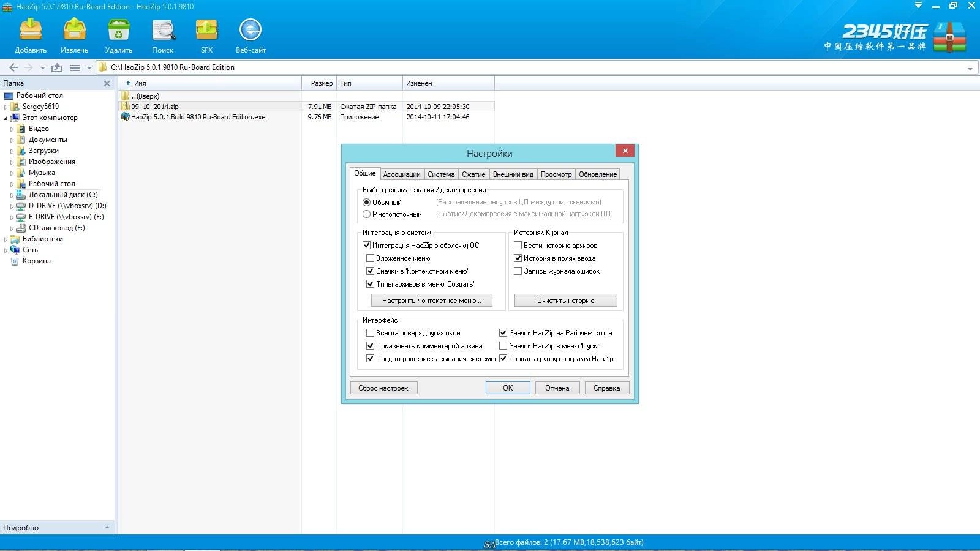Expand the Документы folder node
The height and width of the screenshot is (551, 980).
(x=12, y=140)
